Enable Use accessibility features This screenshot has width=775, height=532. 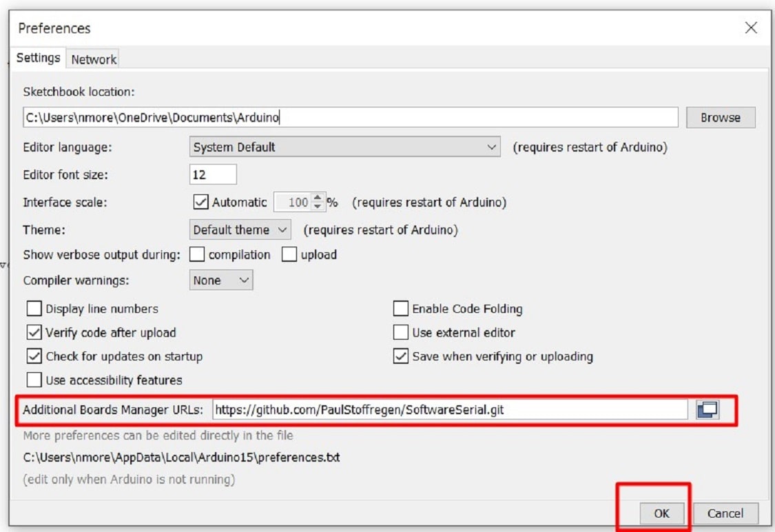pyautogui.click(x=34, y=380)
